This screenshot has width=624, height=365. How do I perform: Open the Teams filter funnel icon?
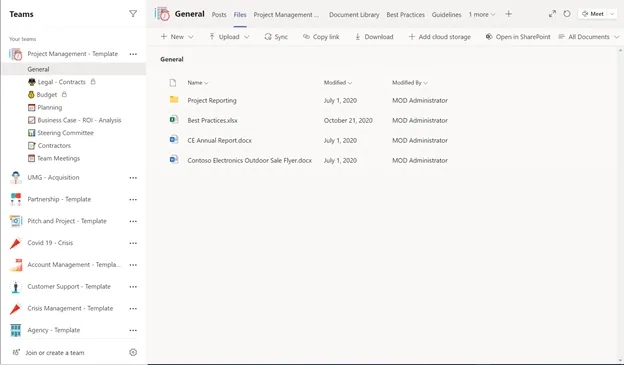133,14
